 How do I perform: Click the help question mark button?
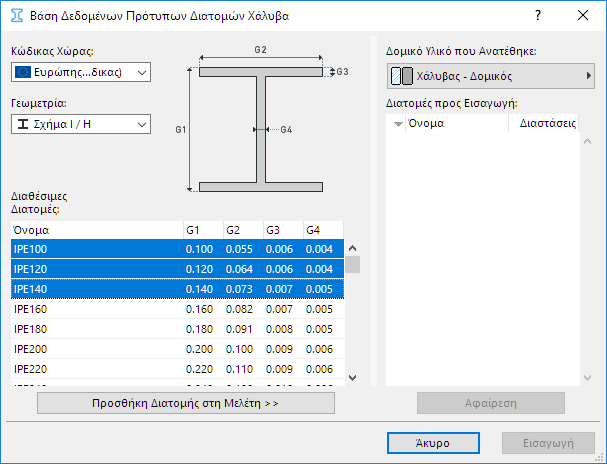[538, 15]
